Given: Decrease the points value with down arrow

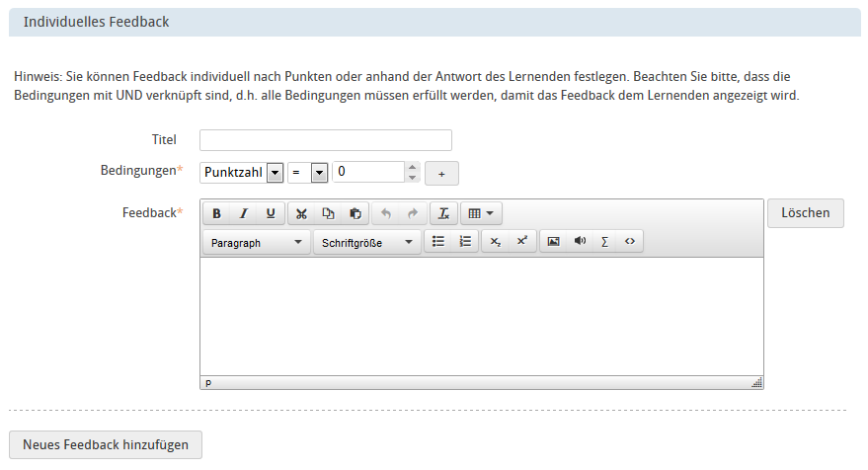Looking at the screenshot, I should (x=412, y=177).
